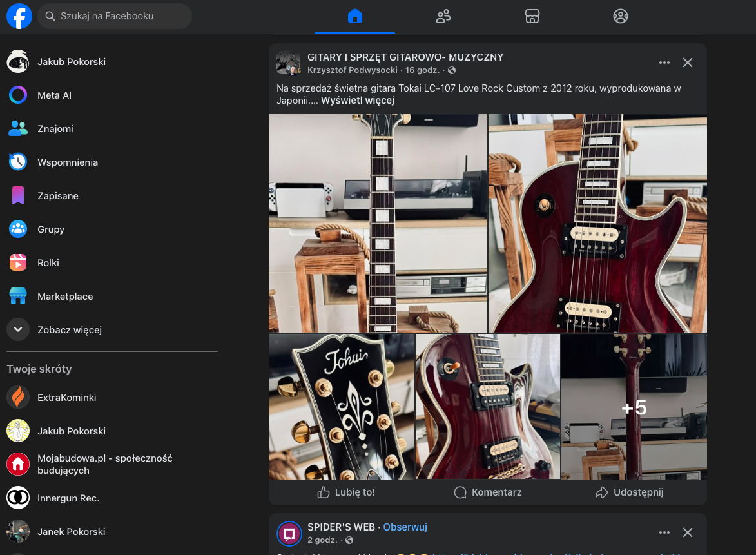Image resolution: width=756 pixels, height=555 pixels.
Task: Expand Zobacz więcej in sidebar
Action: click(x=69, y=330)
